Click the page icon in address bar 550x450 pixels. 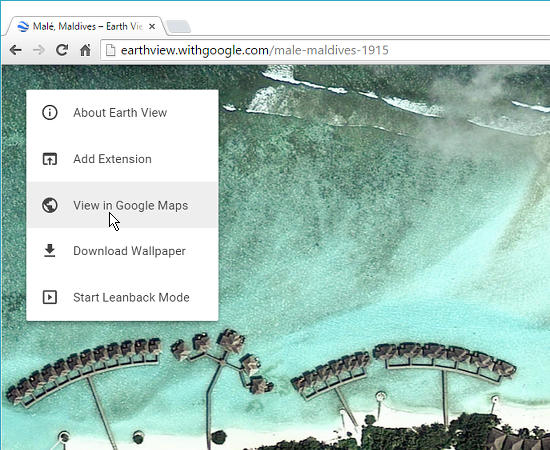110,50
